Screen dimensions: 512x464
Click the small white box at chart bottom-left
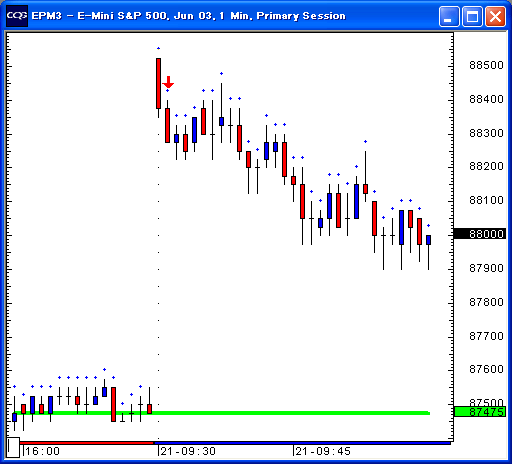point(13,448)
